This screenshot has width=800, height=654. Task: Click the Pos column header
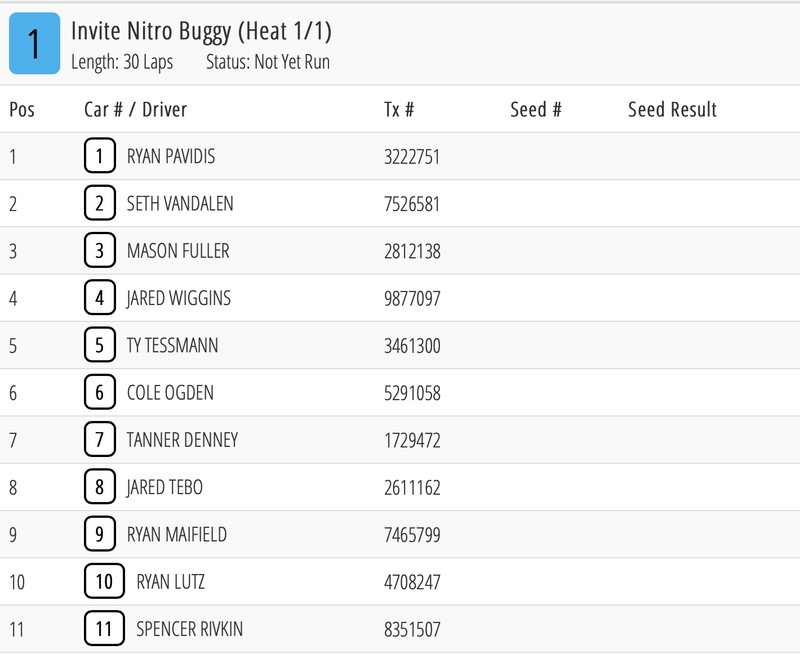tap(22, 110)
